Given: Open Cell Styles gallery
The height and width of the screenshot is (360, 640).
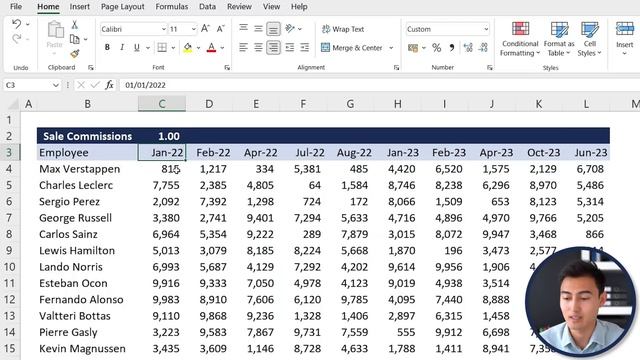Looking at the screenshot, I should 589,39.
